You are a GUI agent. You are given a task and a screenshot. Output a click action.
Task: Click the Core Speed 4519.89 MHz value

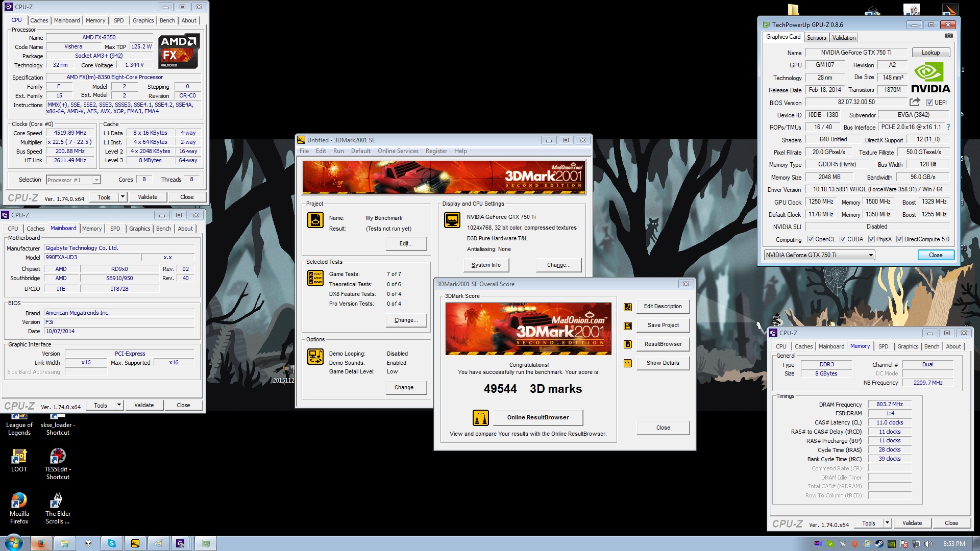(x=70, y=133)
